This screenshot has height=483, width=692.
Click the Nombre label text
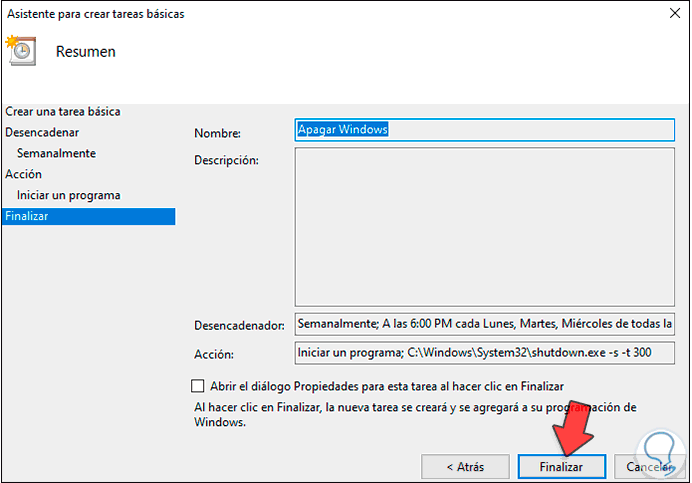tap(217, 133)
